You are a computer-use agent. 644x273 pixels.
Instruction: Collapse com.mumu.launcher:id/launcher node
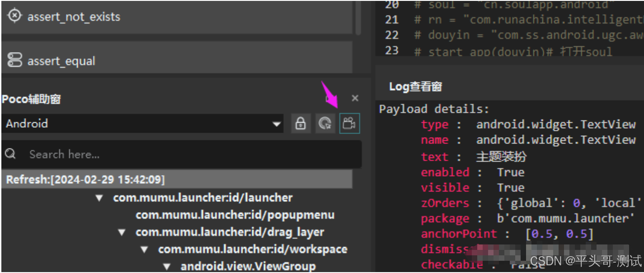99,198
